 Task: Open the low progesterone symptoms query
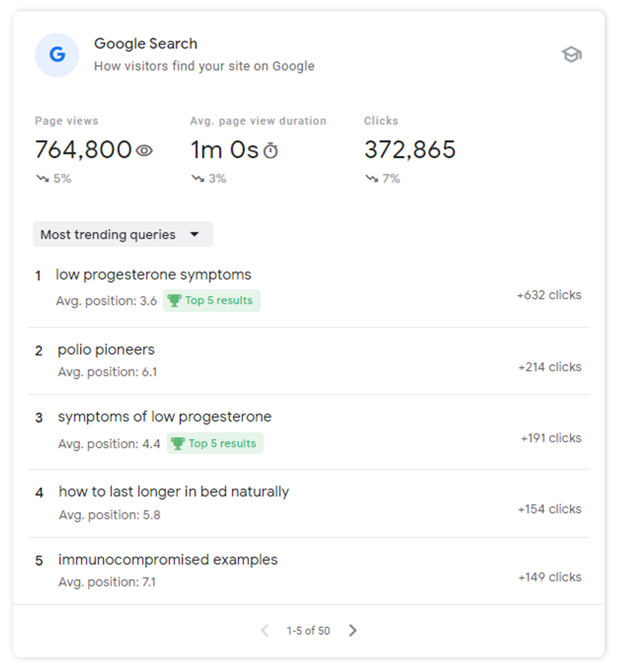pyautogui.click(x=153, y=275)
